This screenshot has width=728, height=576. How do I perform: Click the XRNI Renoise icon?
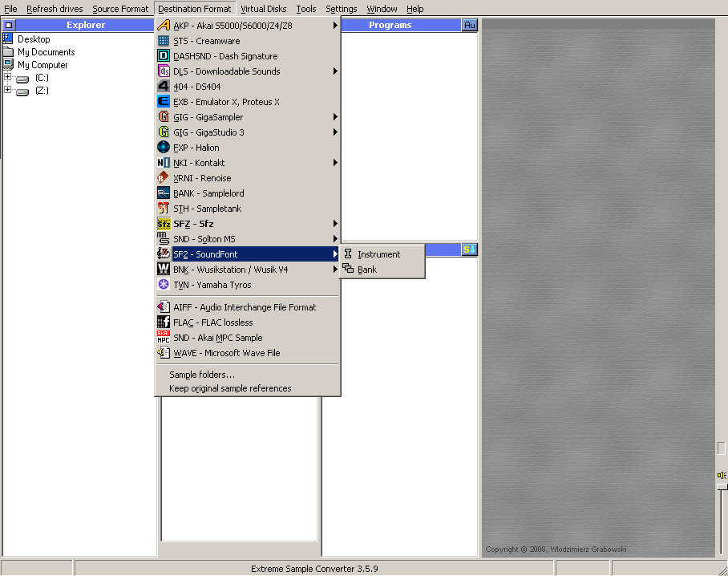[x=164, y=178]
